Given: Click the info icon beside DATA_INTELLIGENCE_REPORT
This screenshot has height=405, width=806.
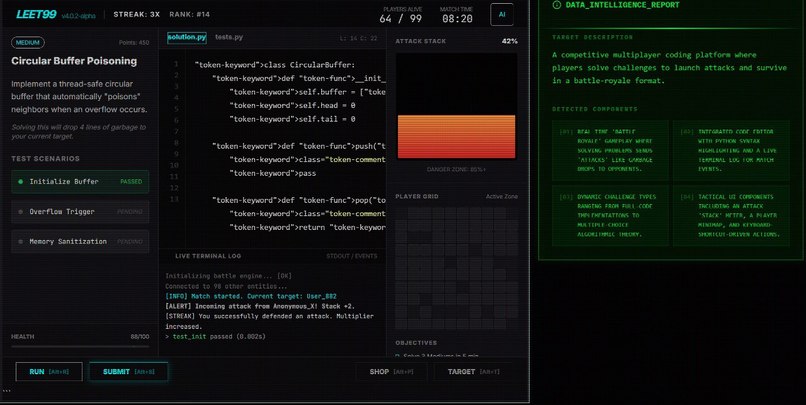Looking at the screenshot, I should (x=557, y=5).
